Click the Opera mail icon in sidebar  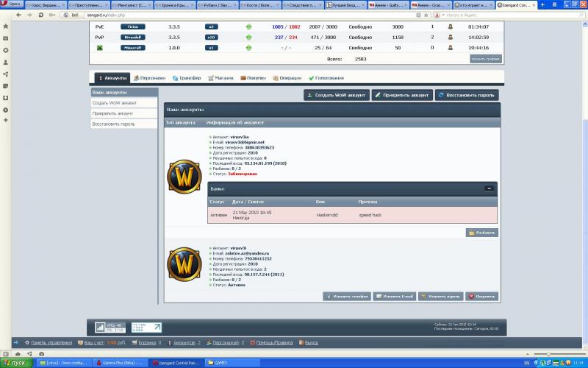6,38
